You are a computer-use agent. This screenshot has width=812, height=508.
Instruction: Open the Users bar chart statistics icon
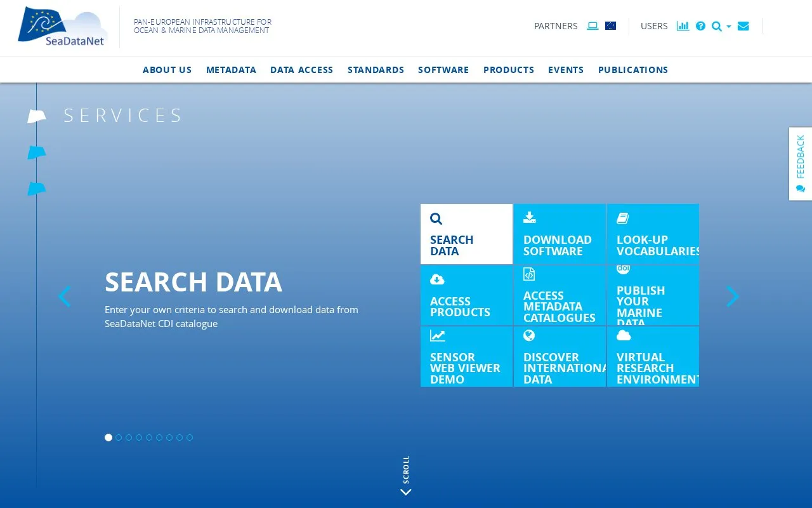click(683, 26)
